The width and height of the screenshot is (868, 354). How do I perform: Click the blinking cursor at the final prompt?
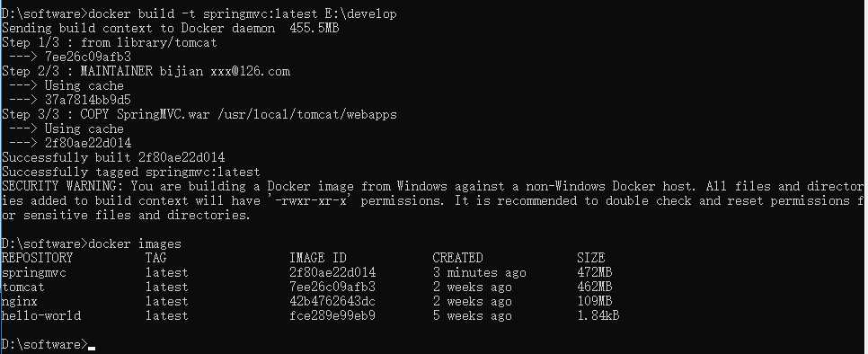tap(92, 349)
